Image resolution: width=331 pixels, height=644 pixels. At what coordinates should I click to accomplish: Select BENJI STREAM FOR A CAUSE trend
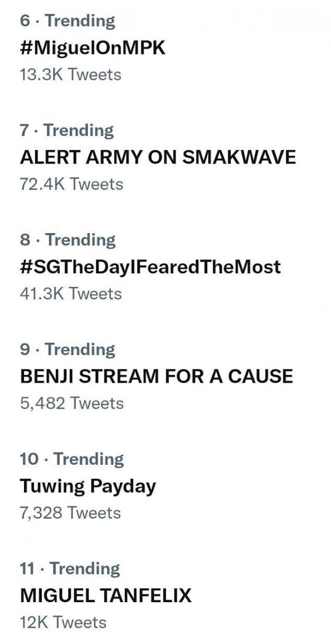(x=156, y=376)
